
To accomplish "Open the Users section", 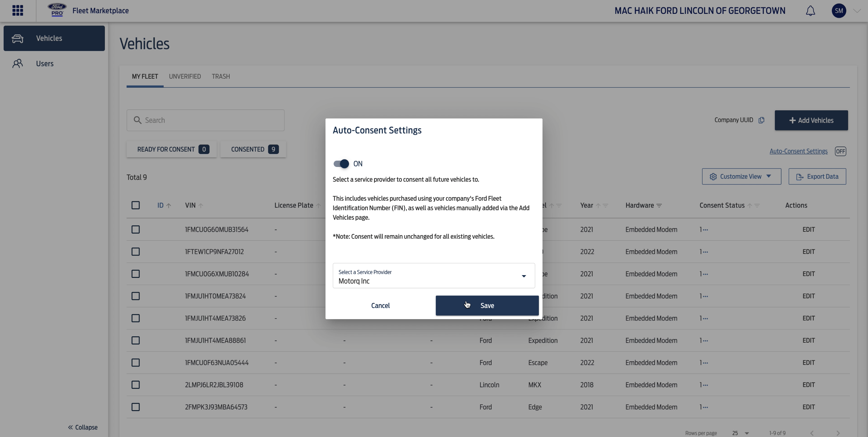I will pyautogui.click(x=45, y=63).
